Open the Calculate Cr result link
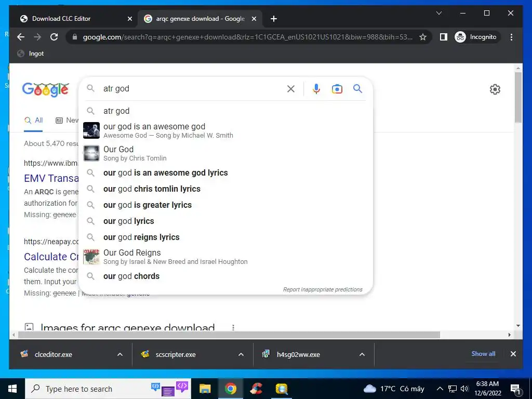This screenshot has height=399, width=532. point(51,257)
